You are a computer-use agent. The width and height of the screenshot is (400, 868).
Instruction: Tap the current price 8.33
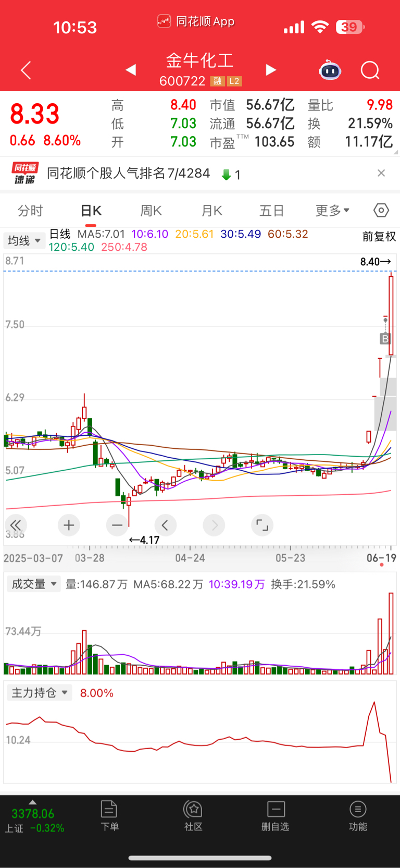click(x=35, y=114)
